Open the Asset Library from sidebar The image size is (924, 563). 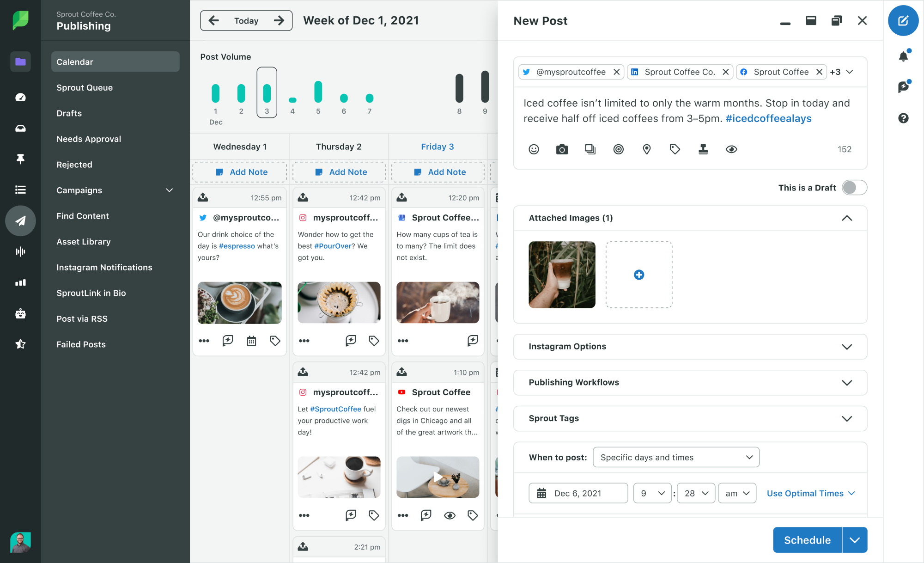(83, 241)
